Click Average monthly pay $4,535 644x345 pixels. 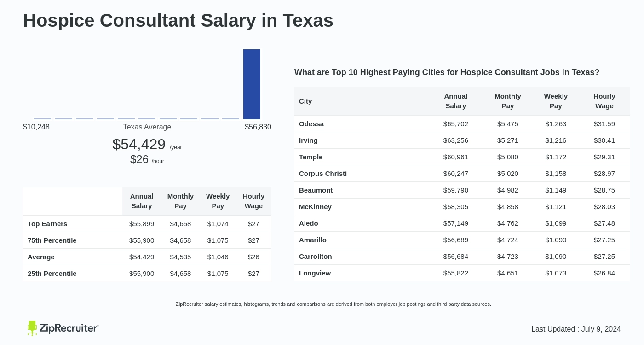tap(180, 257)
